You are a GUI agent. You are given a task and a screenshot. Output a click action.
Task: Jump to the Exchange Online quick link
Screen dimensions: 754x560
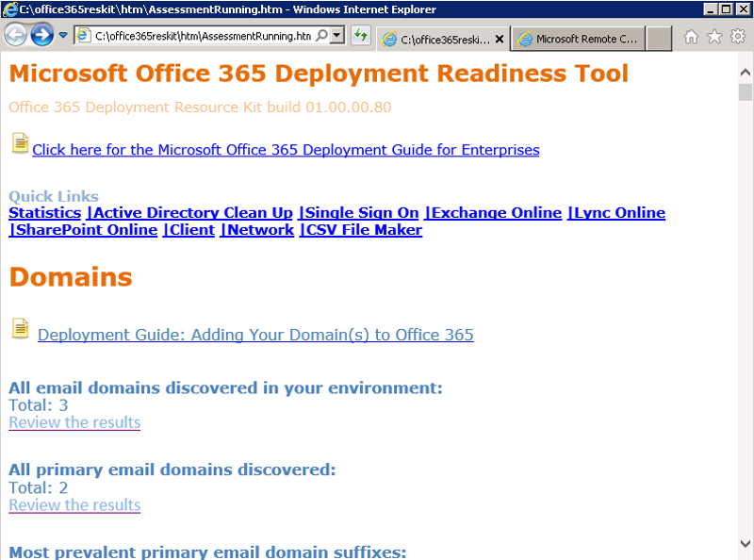pos(496,213)
